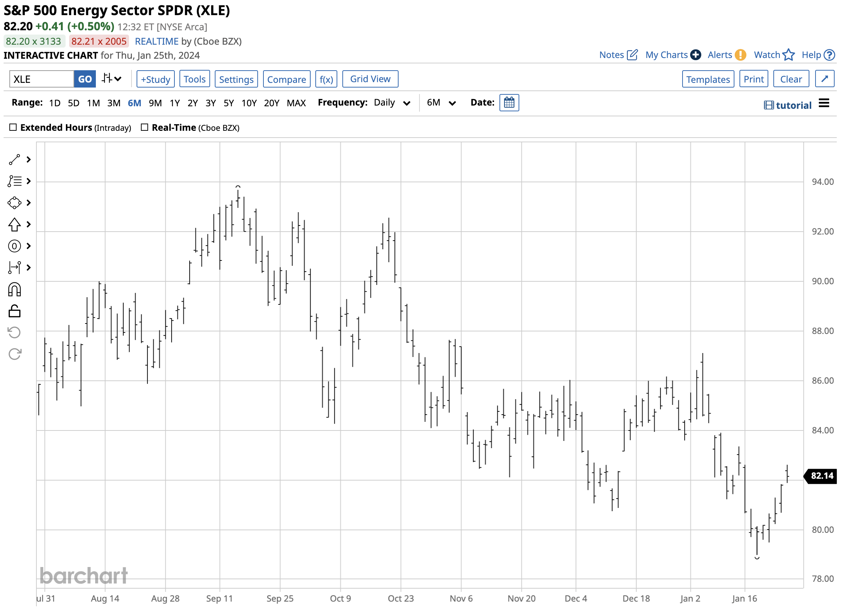Image resolution: width=862 pixels, height=616 pixels.
Task: Open the f(x) expressions button
Action: [x=326, y=79]
